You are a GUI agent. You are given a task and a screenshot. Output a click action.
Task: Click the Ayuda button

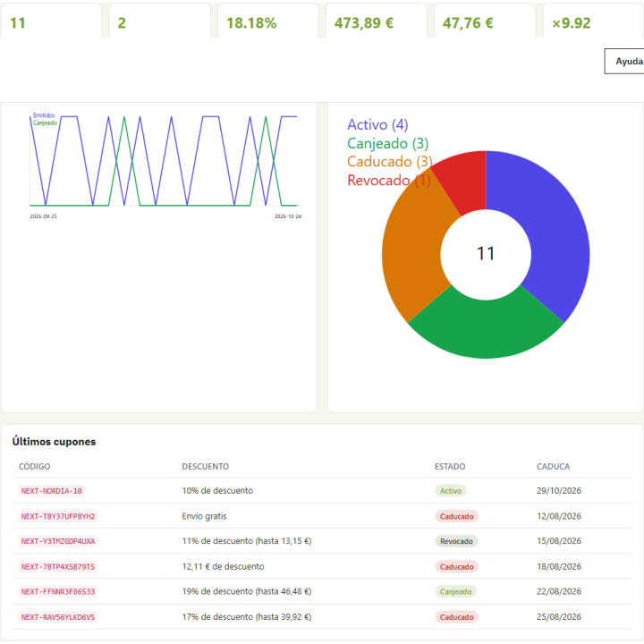pyautogui.click(x=624, y=61)
